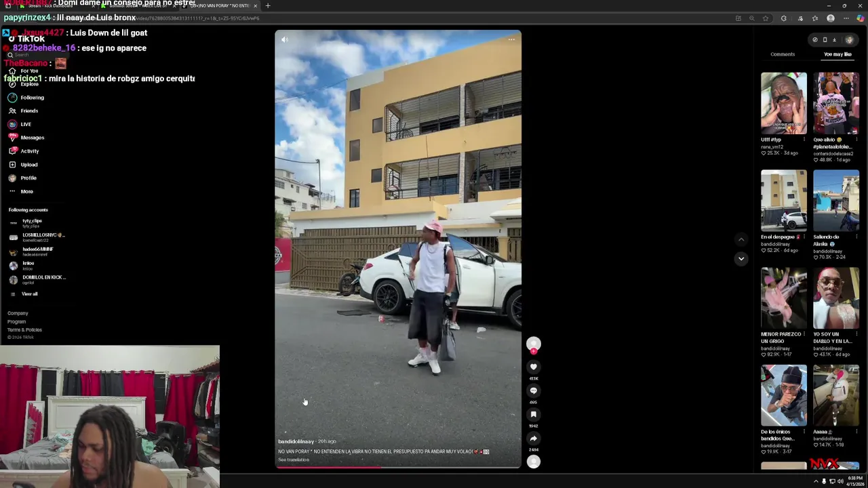Open the browser favorites list icon

click(x=815, y=18)
